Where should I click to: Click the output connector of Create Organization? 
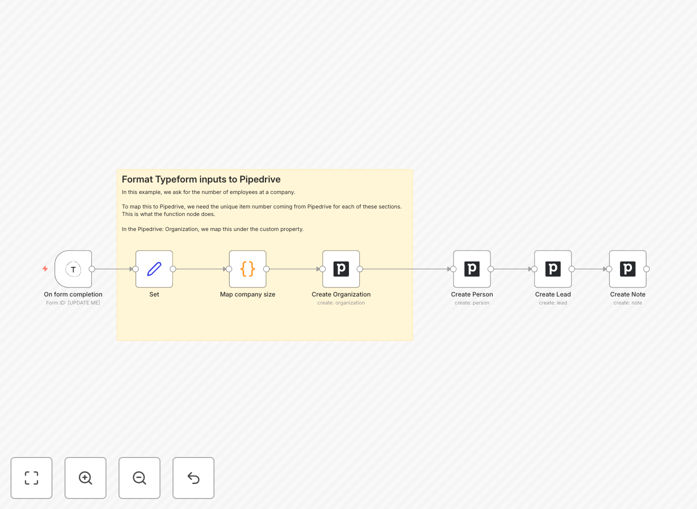coord(360,269)
